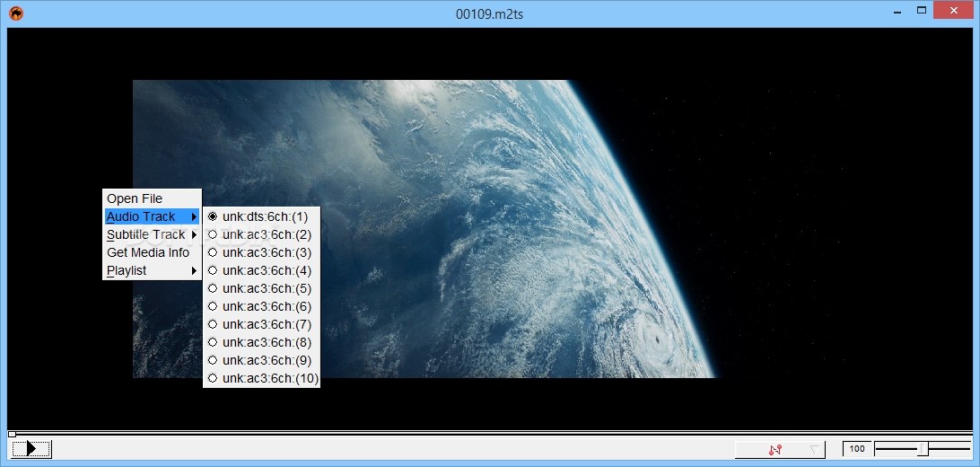
Task: Click the play button
Action: [x=31, y=448]
